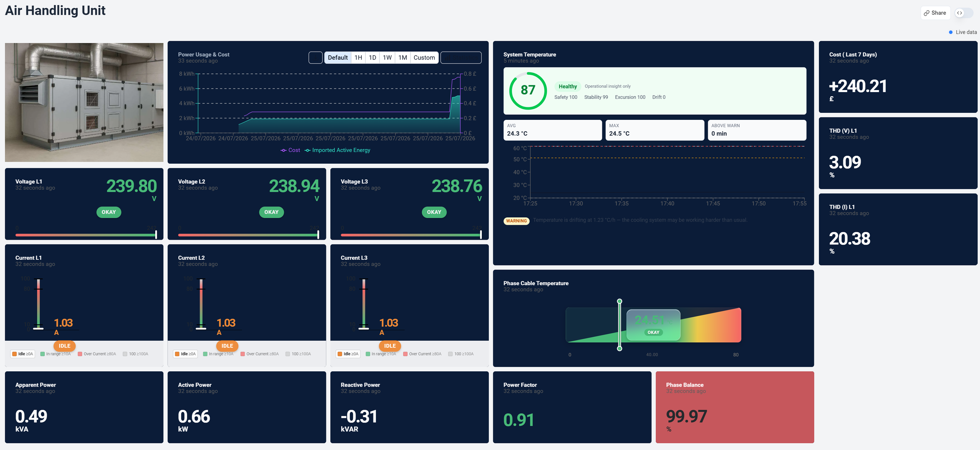Toggle the code view switch beside Share
The image size is (980, 450).
tap(964, 13)
